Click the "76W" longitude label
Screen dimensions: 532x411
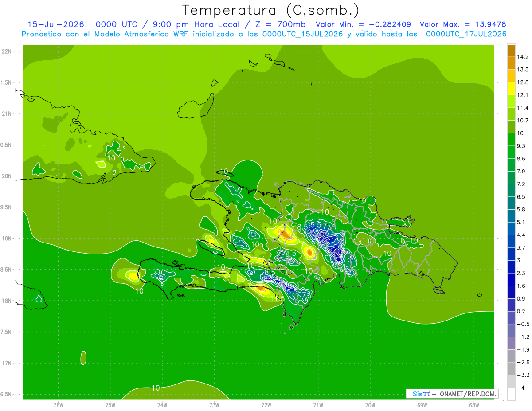58,405
